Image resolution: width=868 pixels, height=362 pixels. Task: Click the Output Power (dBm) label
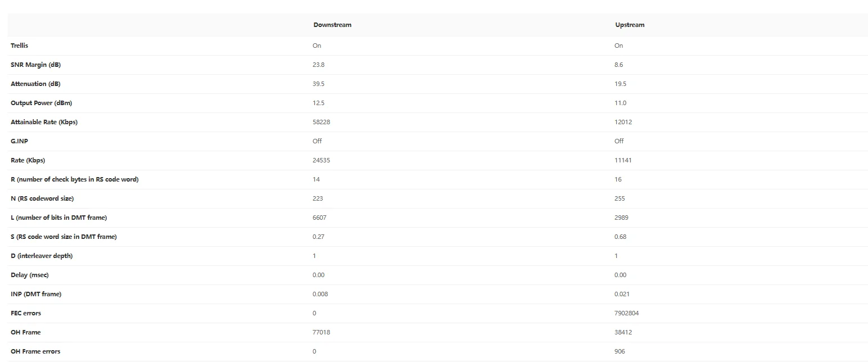pyautogui.click(x=41, y=103)
